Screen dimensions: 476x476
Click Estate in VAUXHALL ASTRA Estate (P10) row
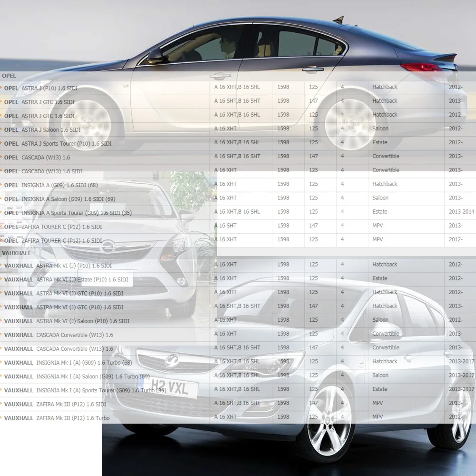380,278
